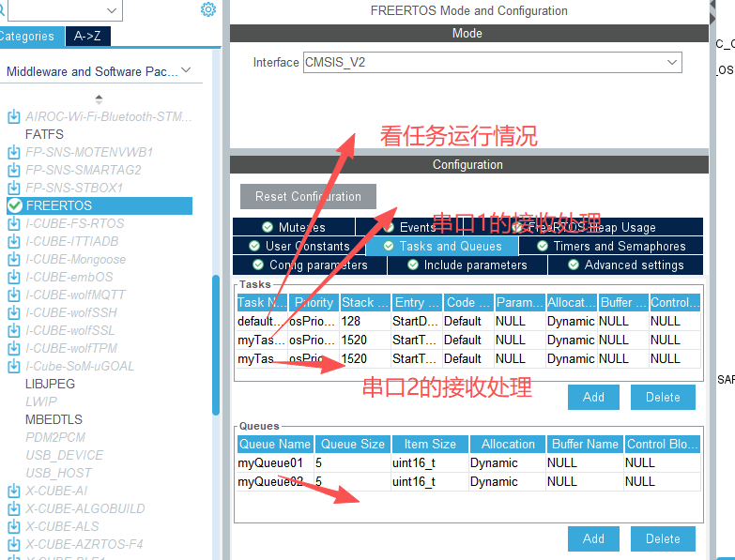735x560 pixels.
Task: Open the Config parameters tab
Action: 310,265
